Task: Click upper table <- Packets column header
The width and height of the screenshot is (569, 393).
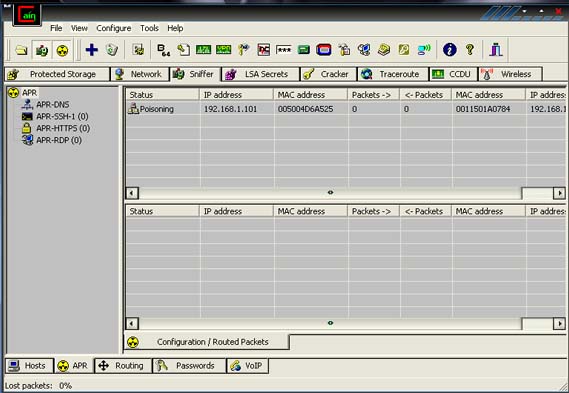Action: (x=425, y=95)
